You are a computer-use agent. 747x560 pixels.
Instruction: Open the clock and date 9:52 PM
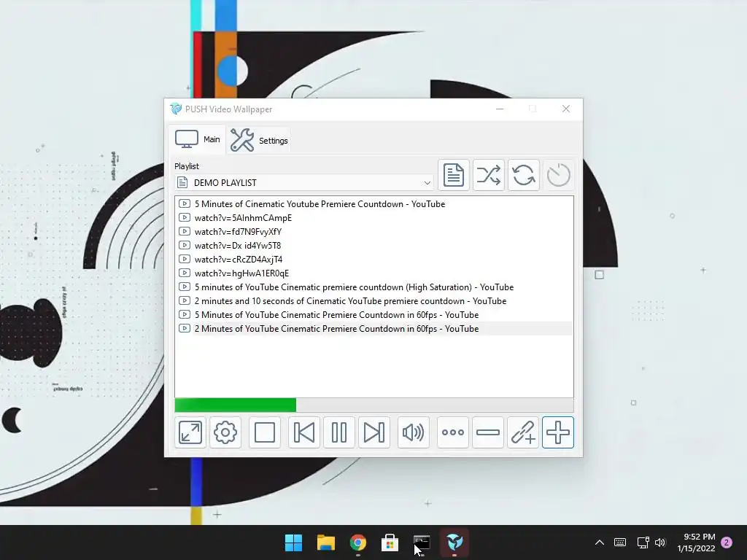click(x=696, y=542)
